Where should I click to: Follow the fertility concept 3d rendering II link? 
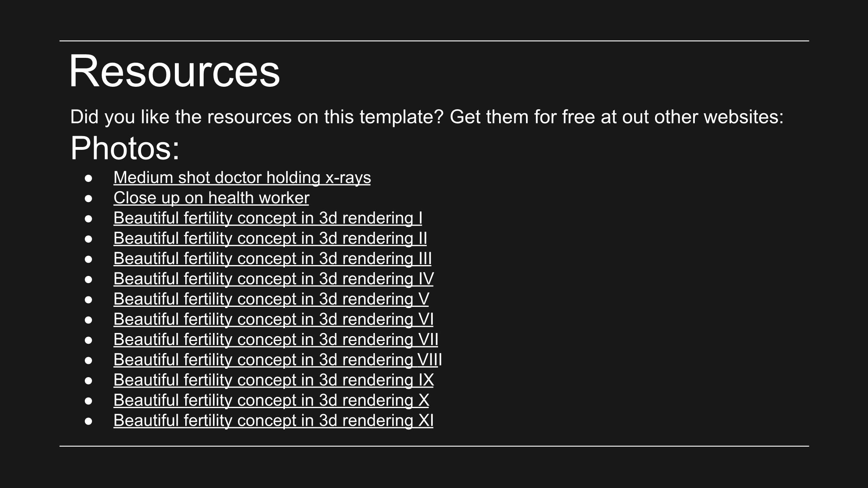click(x=270, y=238)
